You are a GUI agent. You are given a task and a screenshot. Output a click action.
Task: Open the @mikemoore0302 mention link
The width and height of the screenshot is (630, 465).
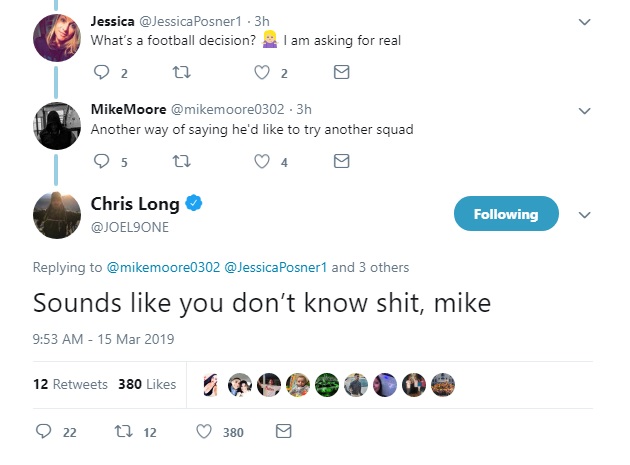point(163,267)
